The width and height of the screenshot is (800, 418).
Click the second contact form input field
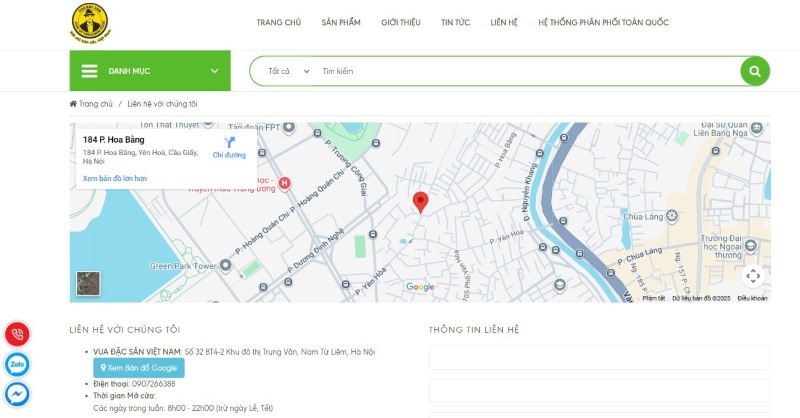tap(599, 391)
